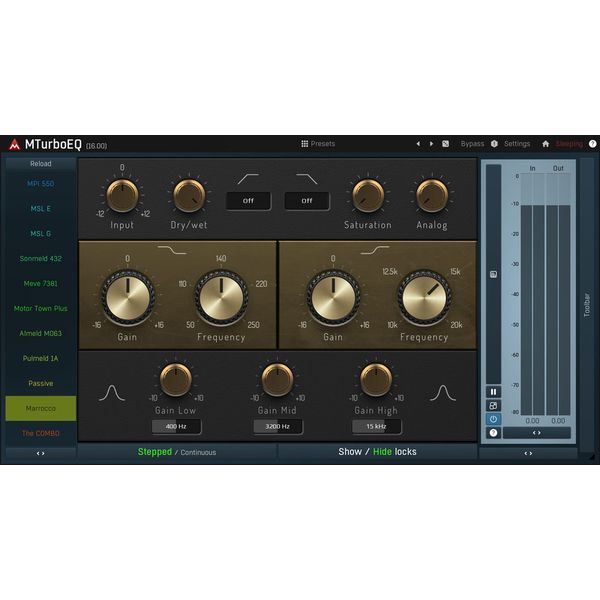Select Almeld M063 device
The width and height of the screenshot is (600, 600).
(x=41, y=333)
